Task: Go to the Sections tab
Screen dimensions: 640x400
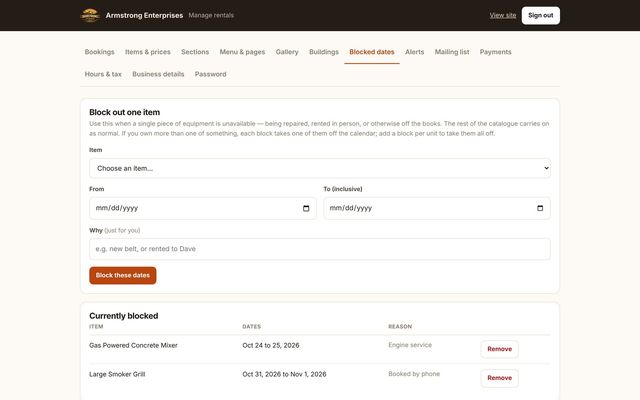Action: 195,52
